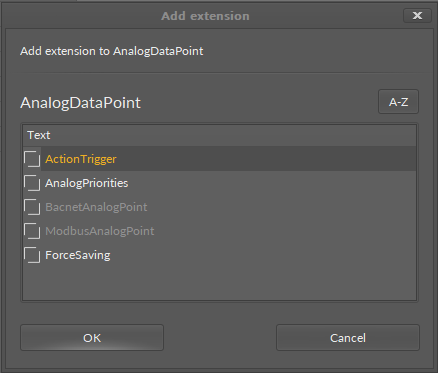438x373 pixels.
Task: Select the AnalogPriorities list entry
Action: [x=87, y=183]
